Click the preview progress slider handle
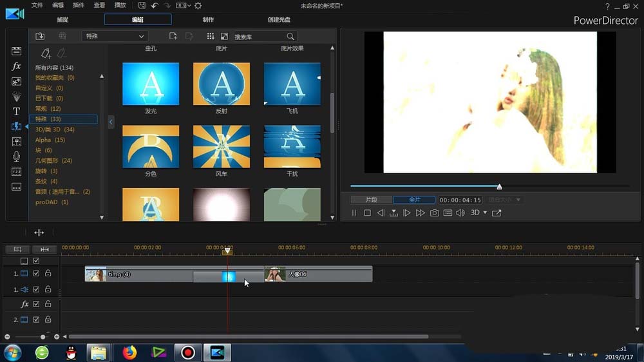 [500, 187]
